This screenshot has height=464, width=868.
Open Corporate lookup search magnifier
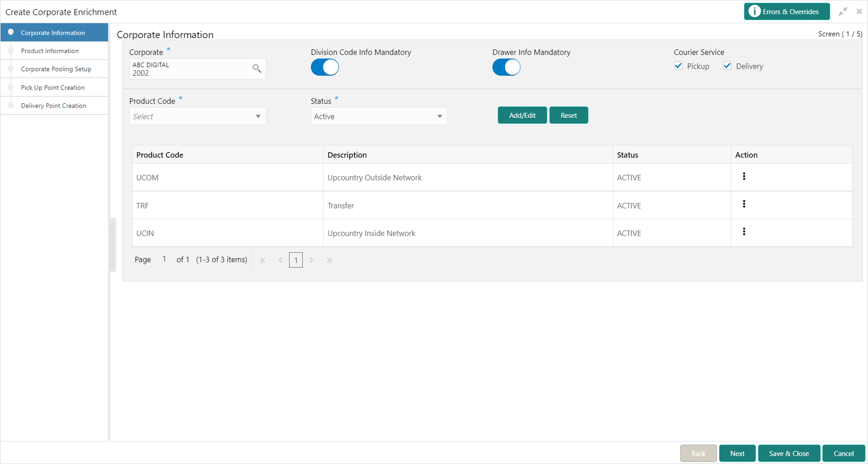(257, 68)
